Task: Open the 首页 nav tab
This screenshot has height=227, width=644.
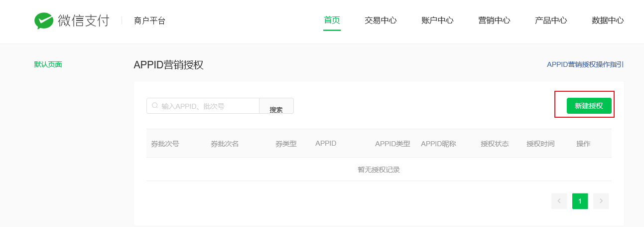Action: point(332,20)
